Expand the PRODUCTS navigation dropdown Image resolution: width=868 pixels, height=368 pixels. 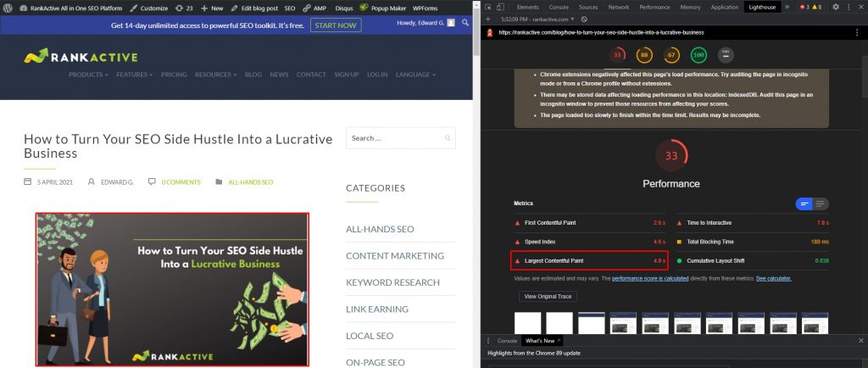click(x=88, y=75)
